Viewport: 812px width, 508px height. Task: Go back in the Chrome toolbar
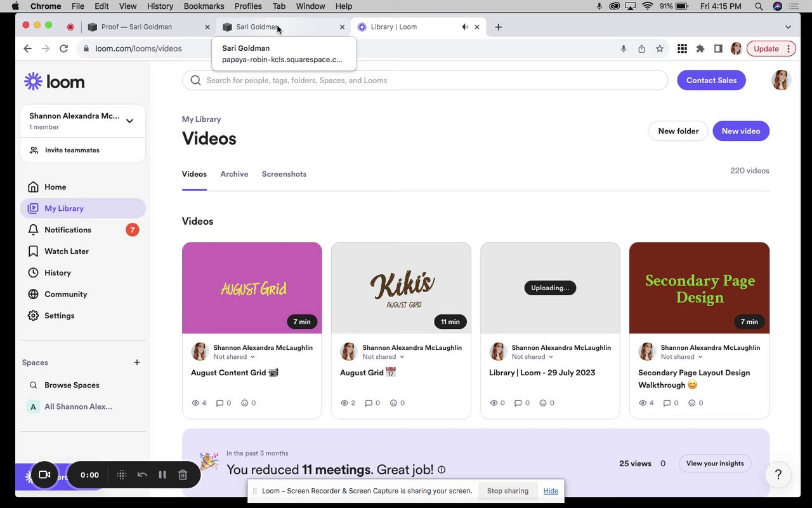tap(27, 48)
